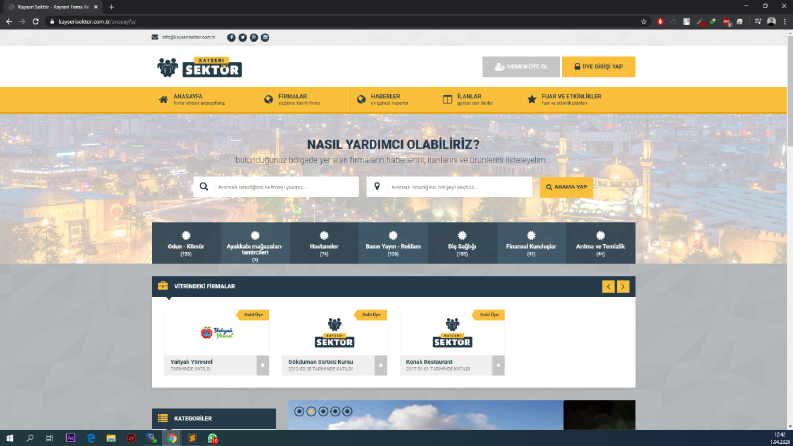This screenshot has height=446, width=793.
Task: Open Windows taskbar search
Action: (30, 438)
